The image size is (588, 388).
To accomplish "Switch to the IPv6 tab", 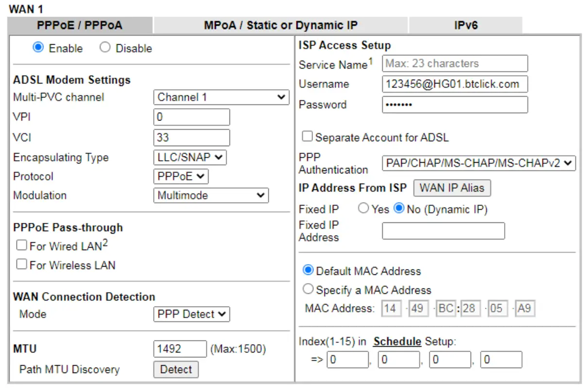I will click(x=466, y=25).
